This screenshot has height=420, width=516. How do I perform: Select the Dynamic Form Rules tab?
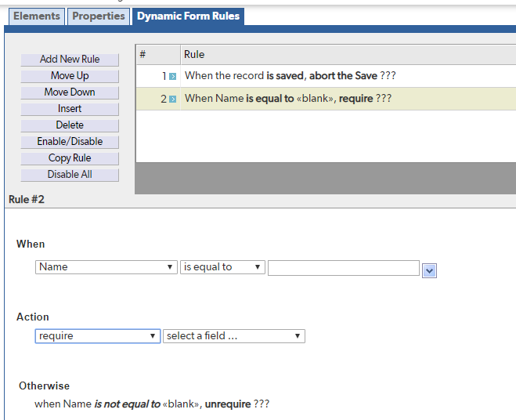(x=188, y=16)
